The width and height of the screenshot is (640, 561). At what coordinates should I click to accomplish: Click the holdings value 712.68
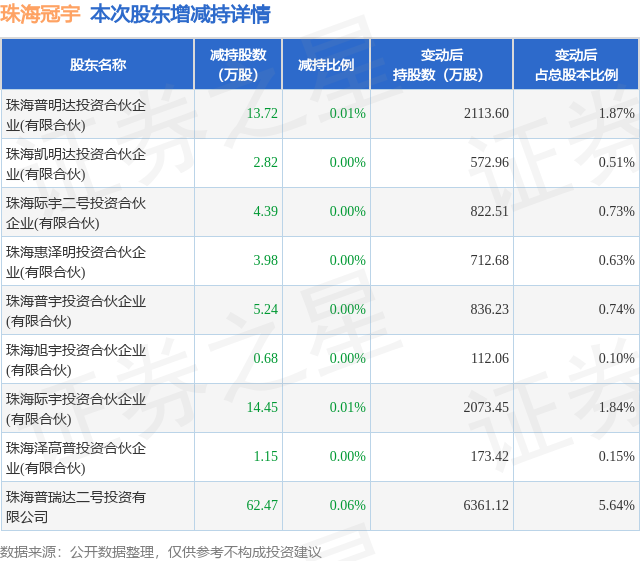point(489,260)
